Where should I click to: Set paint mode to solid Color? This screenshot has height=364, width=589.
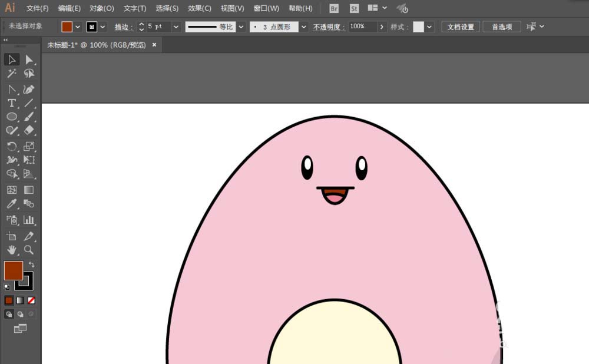pos(9,300)
